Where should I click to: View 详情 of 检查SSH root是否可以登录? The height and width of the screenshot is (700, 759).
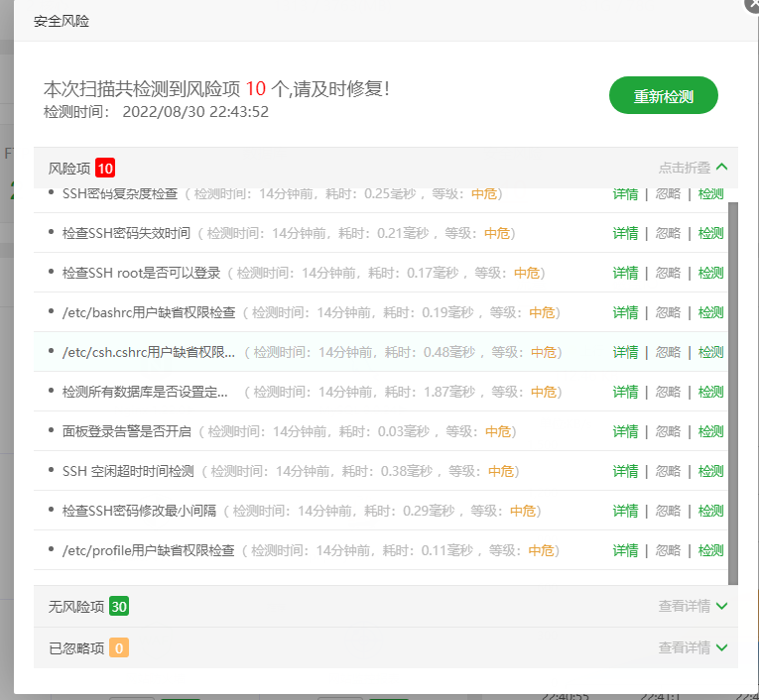pyautogui.click(x=625, y=273)
